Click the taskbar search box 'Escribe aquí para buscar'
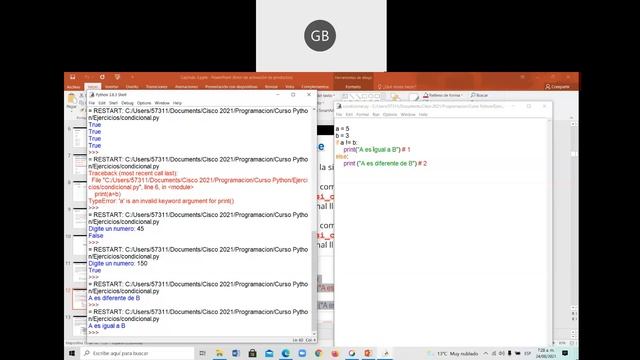Image resolution: width=640 pixels, height=360 pixels. point(137,353)
